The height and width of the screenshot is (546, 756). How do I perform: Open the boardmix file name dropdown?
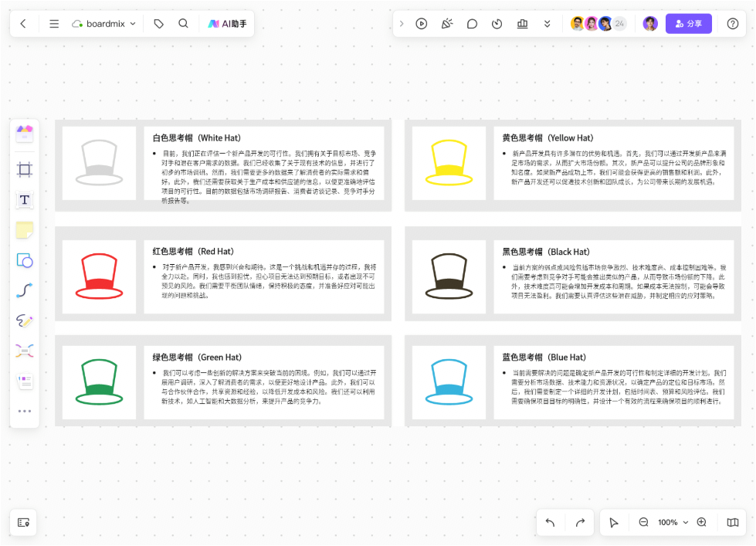coord(104,24)
